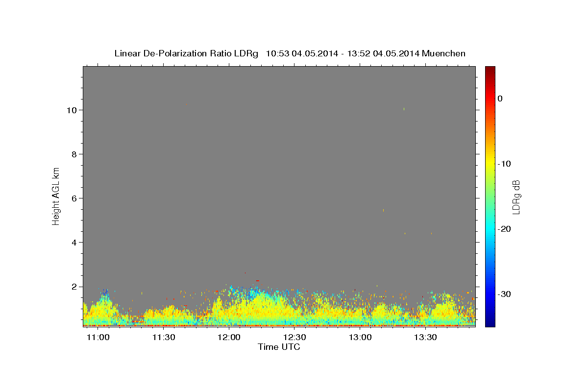Click the colorbar value -20
This screenshot has width=588, height=392.
505,229
